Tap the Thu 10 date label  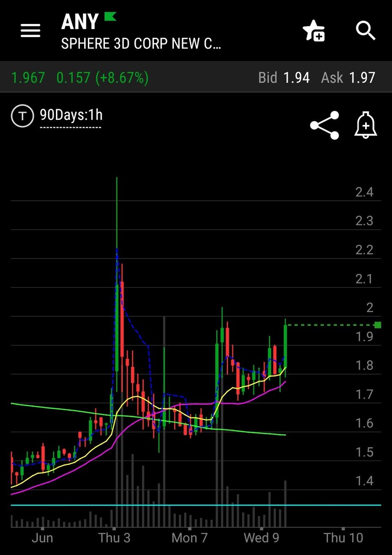point(343,537)
